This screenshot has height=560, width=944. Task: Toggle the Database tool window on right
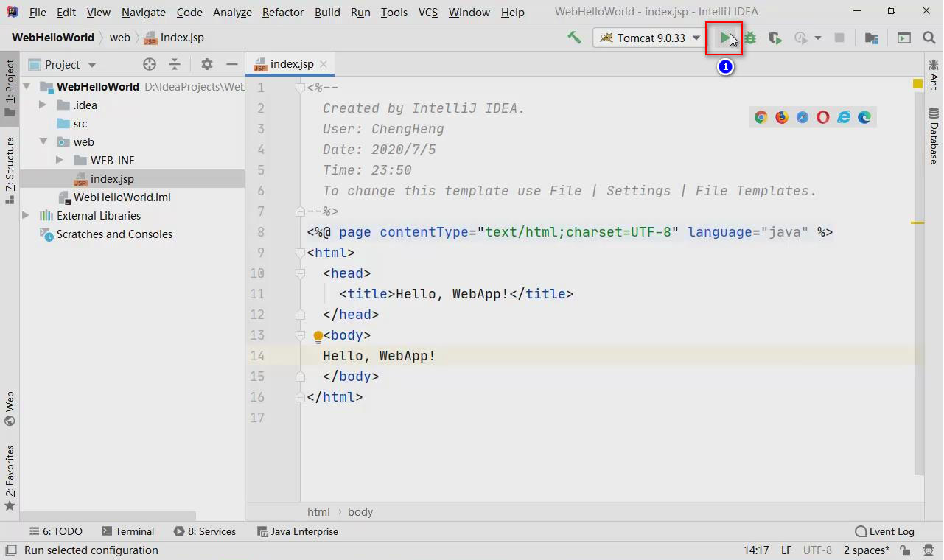[934, 136]
